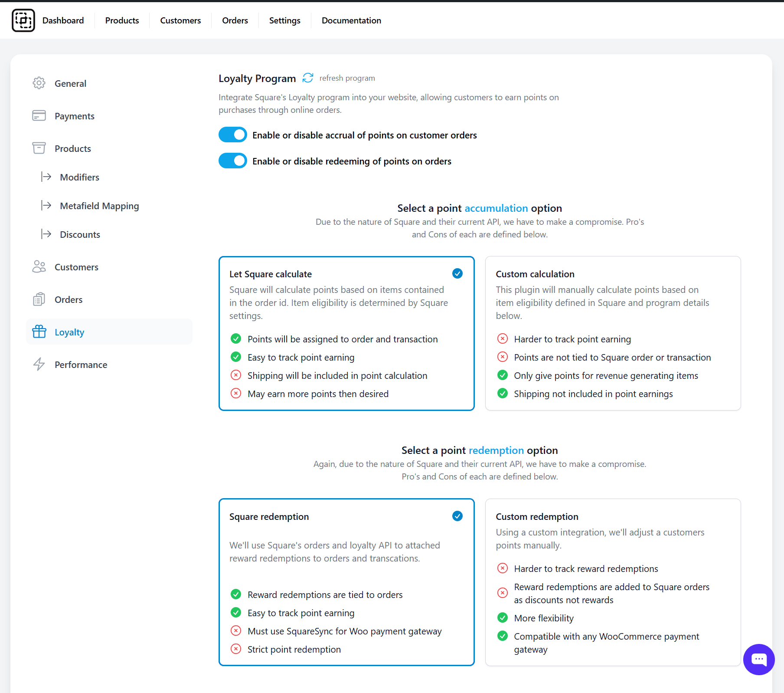Click the SquareSync logo icon
The height and width of the screenshot is (693, 784).
23,20
